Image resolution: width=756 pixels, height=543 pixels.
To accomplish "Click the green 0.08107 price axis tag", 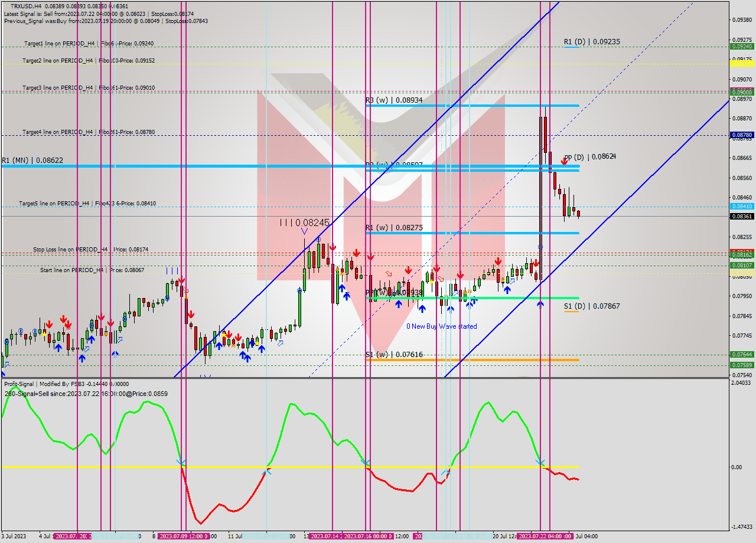I will pyautogui.click(x=742, y=266).
